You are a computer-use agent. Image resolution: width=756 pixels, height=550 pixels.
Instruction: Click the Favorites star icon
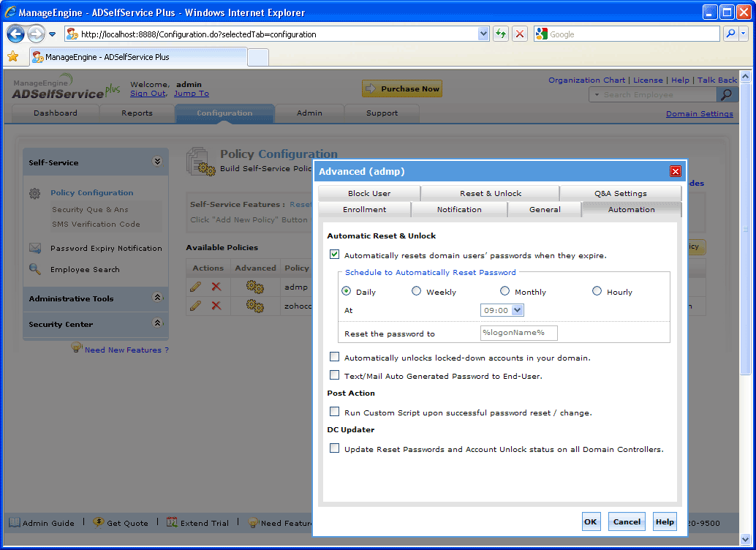click(13, 57)
